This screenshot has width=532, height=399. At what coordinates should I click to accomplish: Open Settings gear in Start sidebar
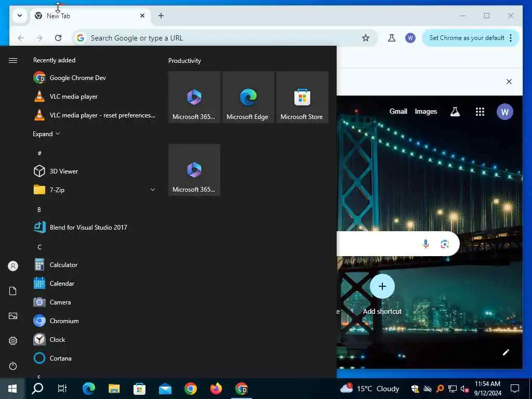coord(13,341)
